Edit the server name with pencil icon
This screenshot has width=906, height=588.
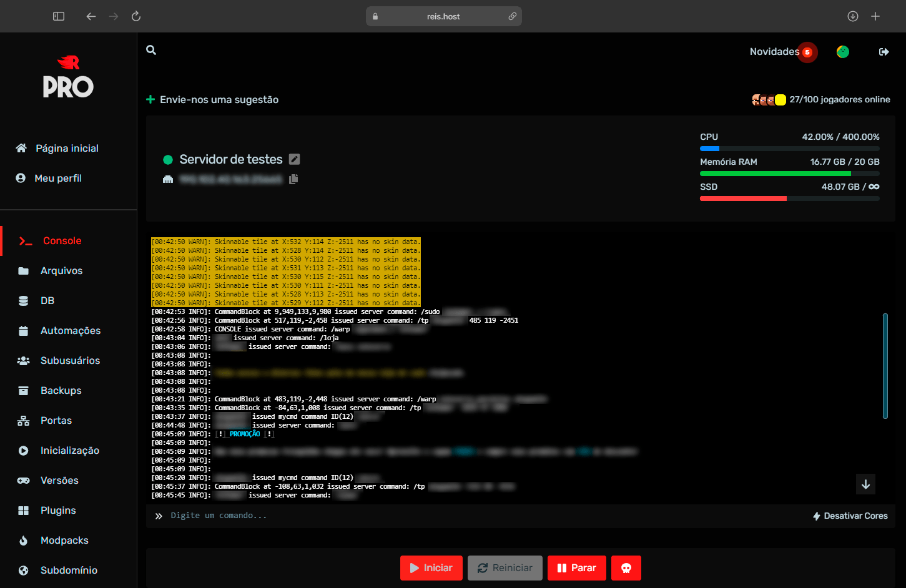[295, 159]
